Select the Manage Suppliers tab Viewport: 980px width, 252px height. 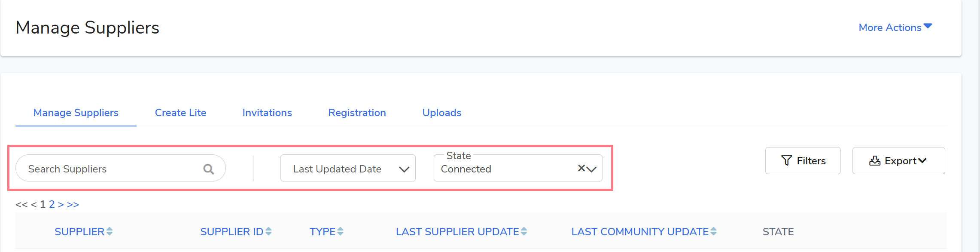(x=76, y=113)
